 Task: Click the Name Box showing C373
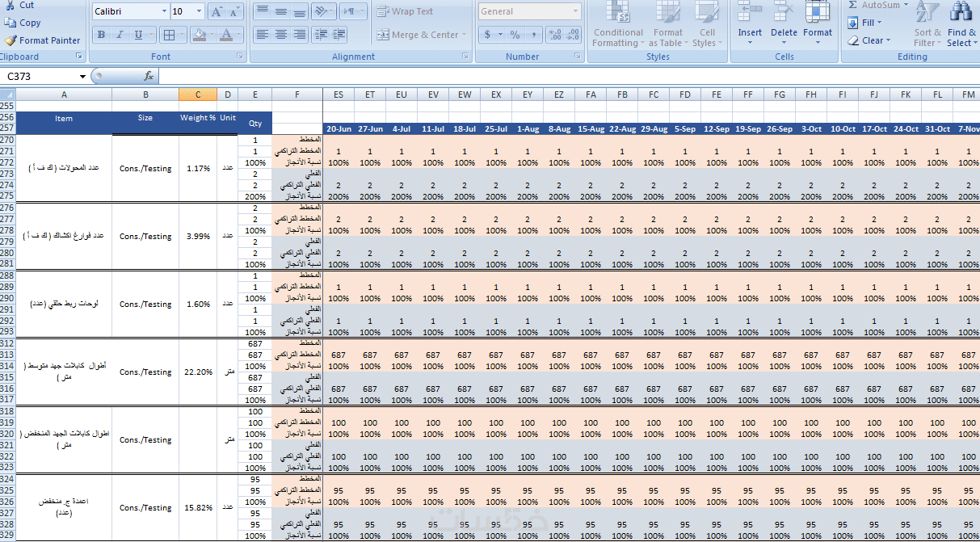(x=39, y=76)
